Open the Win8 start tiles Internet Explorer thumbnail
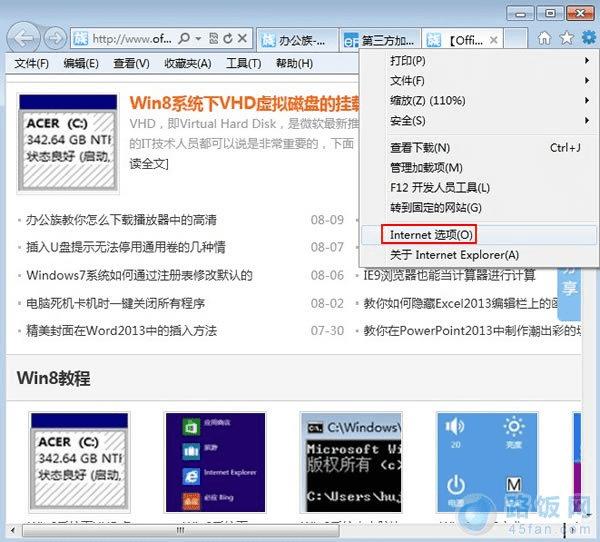The width and height of the screenshot is (600, 542). (x=215, y=462)
